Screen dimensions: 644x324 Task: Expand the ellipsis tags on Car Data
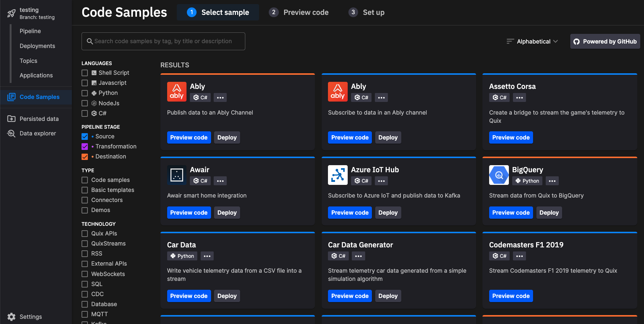[207, 256]
